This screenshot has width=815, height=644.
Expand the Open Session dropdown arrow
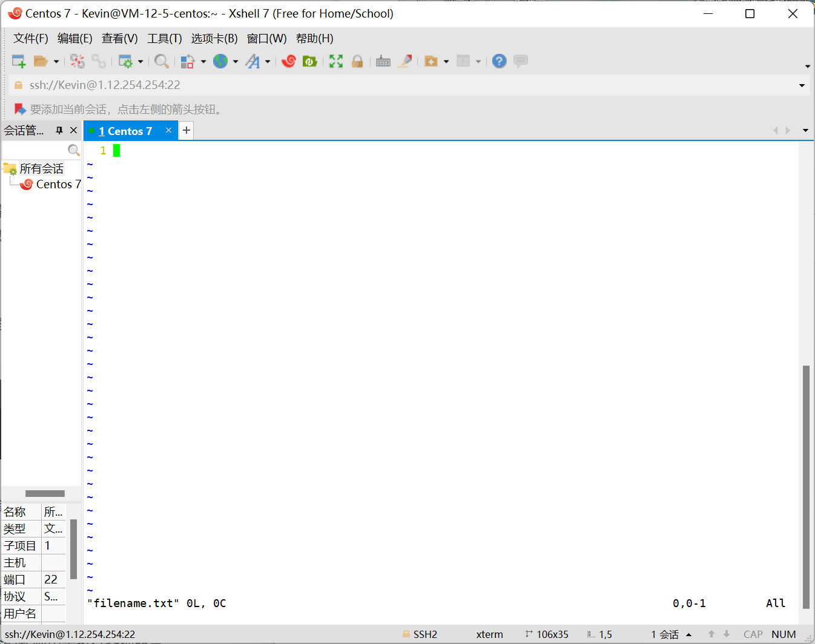click(x=56, y=61)
